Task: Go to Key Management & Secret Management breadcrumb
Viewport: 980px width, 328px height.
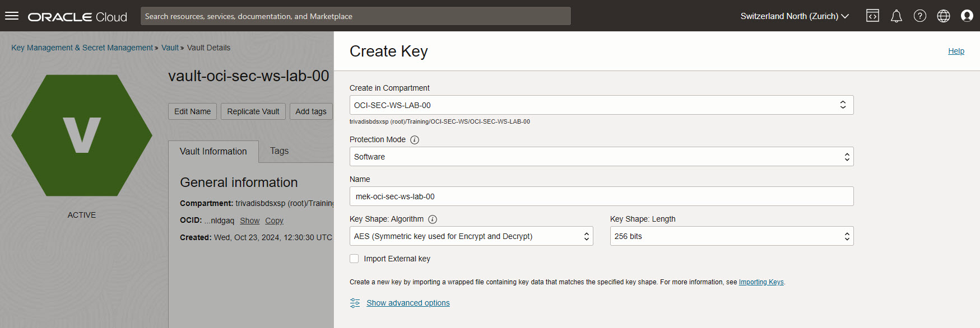Action: tap(82, 48)
